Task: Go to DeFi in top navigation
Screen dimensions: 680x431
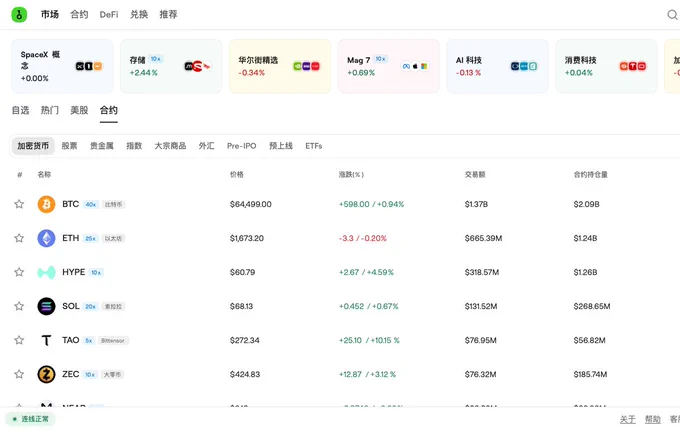Action: click(x=109, y=15)
